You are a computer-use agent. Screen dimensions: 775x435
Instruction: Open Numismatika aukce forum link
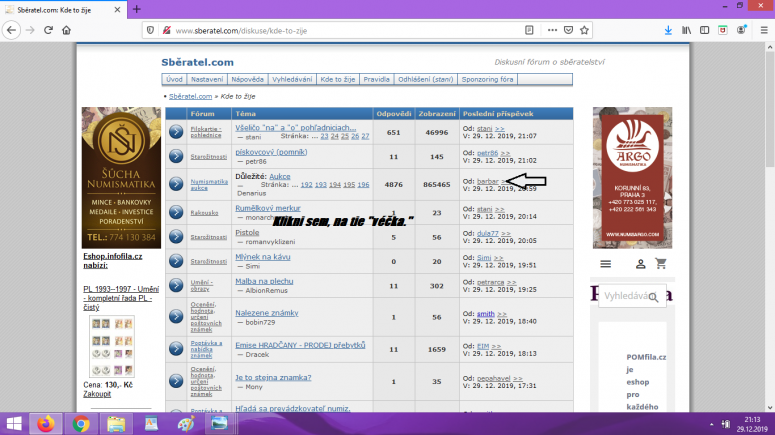coord(209,184)
